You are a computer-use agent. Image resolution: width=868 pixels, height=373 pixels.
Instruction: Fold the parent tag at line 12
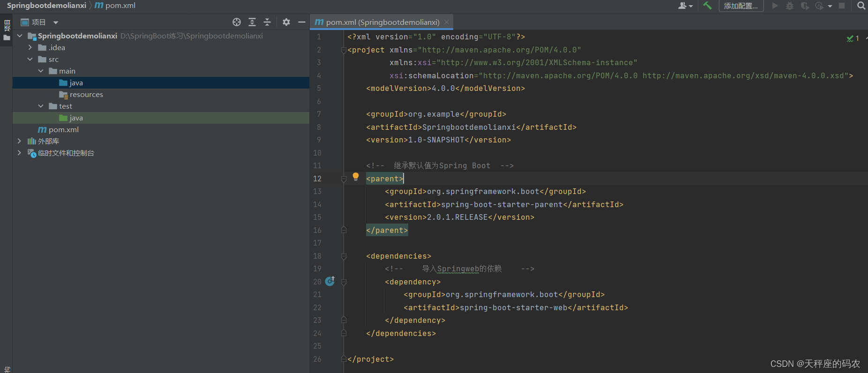point(344,179)
